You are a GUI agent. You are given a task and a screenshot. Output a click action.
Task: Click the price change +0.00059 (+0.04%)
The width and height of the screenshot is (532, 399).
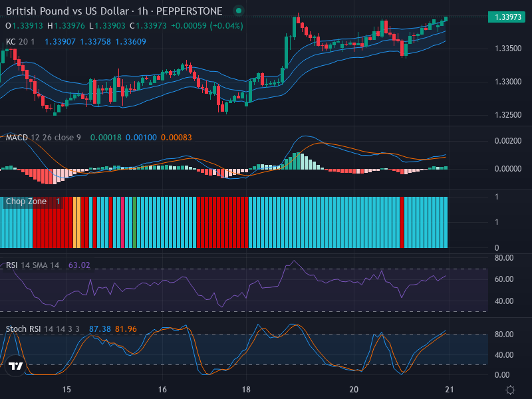point(207,26)
